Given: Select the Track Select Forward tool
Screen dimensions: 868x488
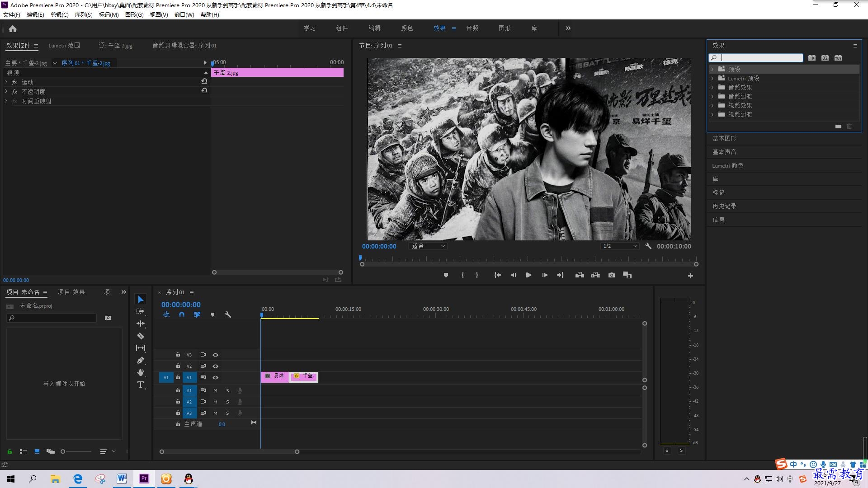Looking at the screenshot, I should point(141,311).
